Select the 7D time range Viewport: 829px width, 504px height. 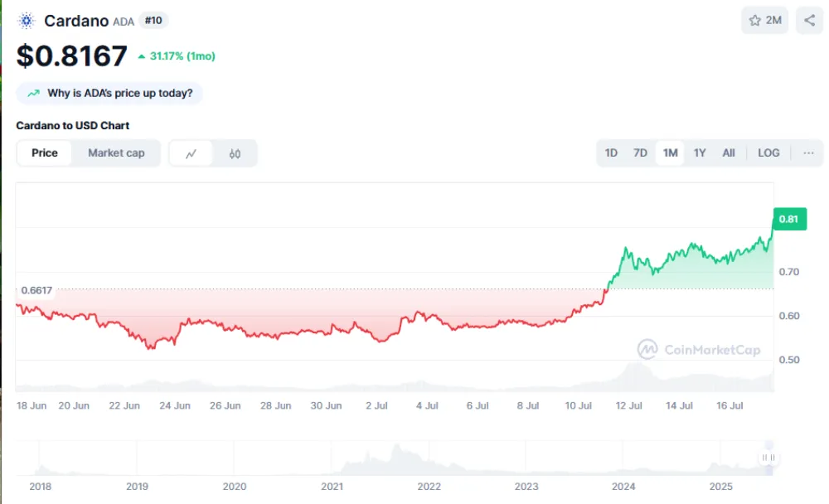point(640,153)
